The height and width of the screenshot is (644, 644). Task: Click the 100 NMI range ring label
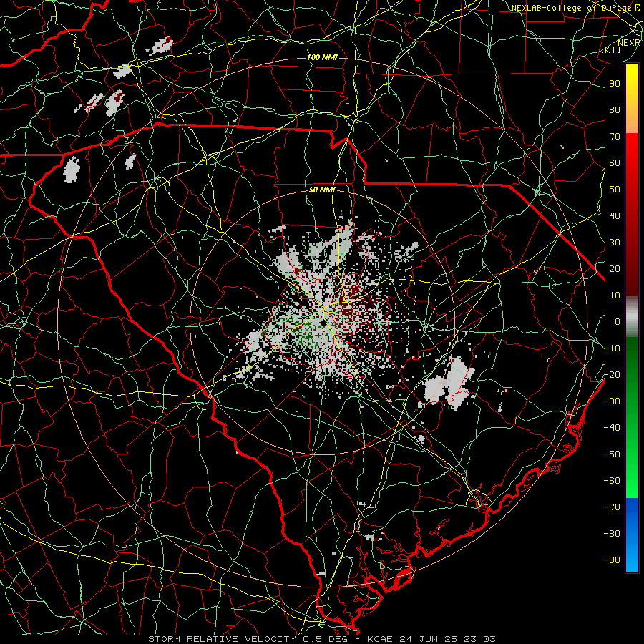point(322,57)
